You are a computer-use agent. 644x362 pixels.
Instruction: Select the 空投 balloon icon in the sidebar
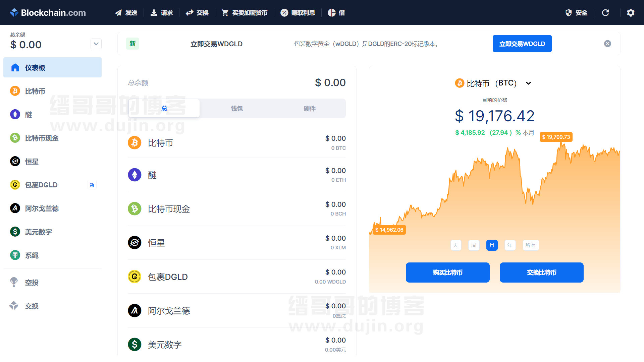[x=14, y=282]
